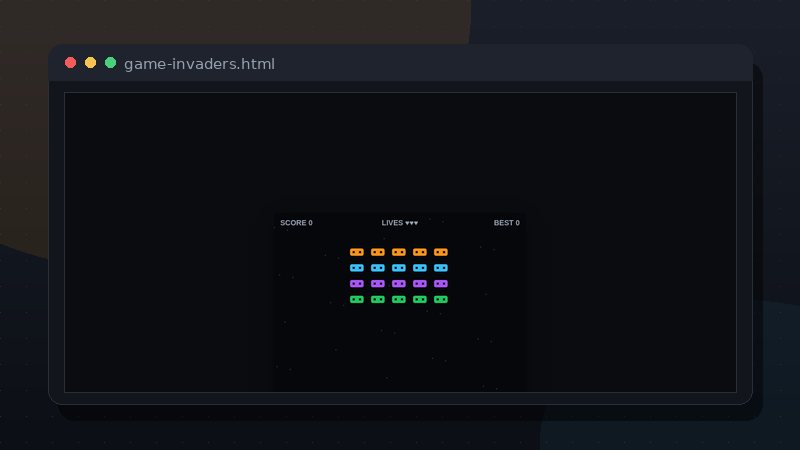Close the window with the red button
Viewport: 800px width, 450px height.
[x=70, y=63]
